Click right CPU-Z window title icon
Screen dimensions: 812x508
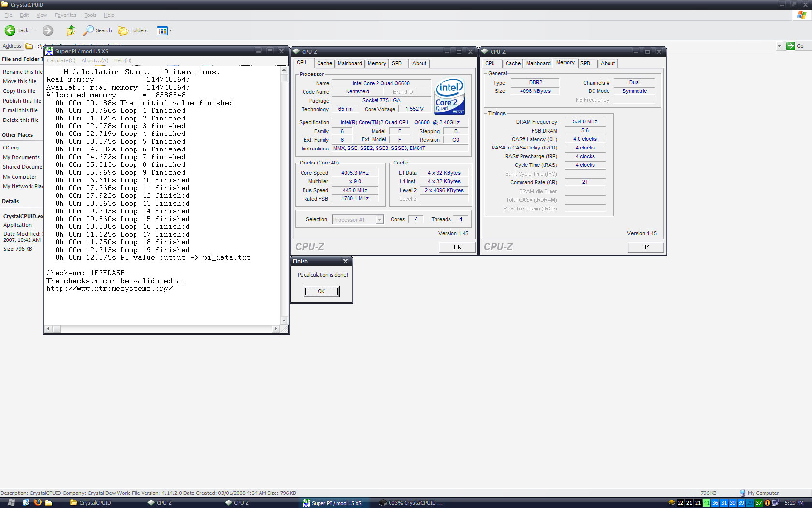pos(485,51)
